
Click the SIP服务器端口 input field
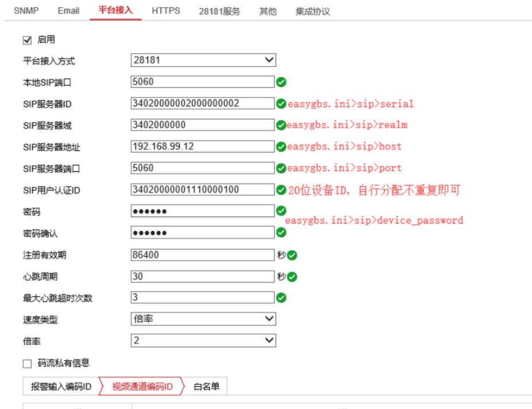(203, 168)
